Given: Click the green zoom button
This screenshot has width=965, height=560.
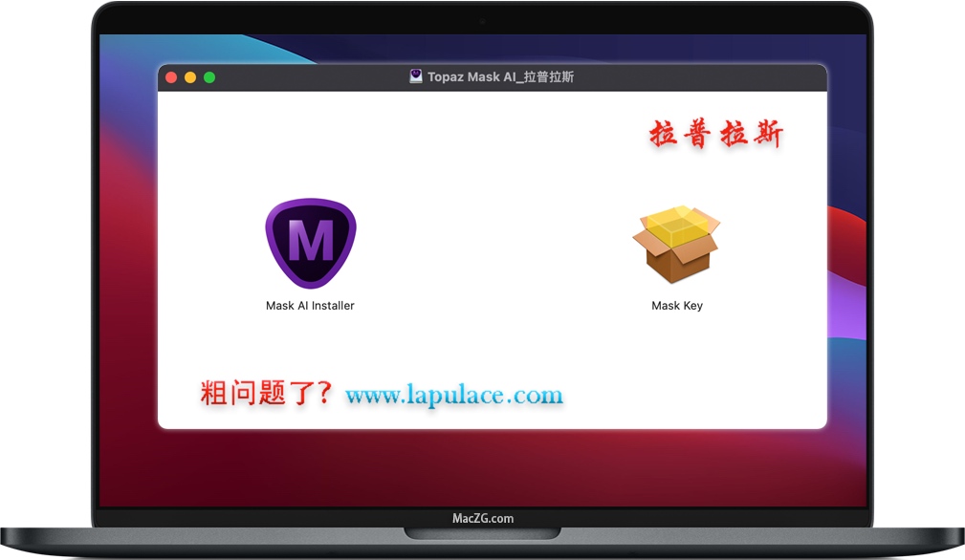Looking at the screenshot, I should click(x=209, y=77).
